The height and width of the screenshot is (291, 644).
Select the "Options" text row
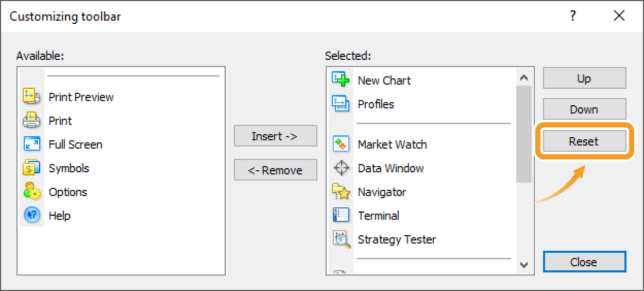point(68,192)
